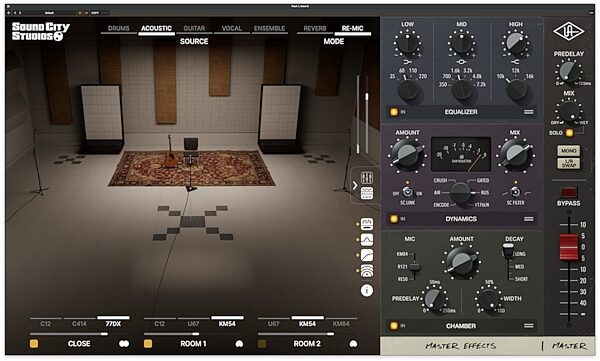Select U67 microphone for Room 1
Image resolution: width=600 pixels, height=361 pixels.
tap(193, 323)
